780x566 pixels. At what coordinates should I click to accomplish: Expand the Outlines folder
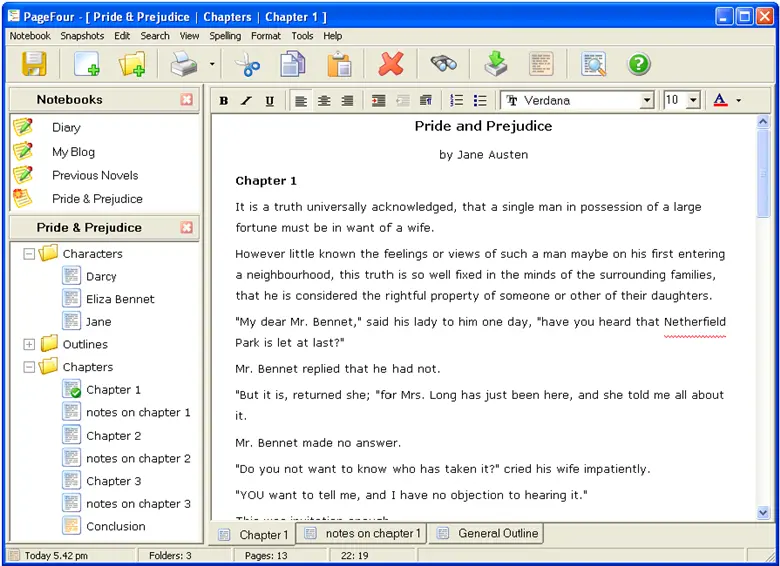(29, 344)
